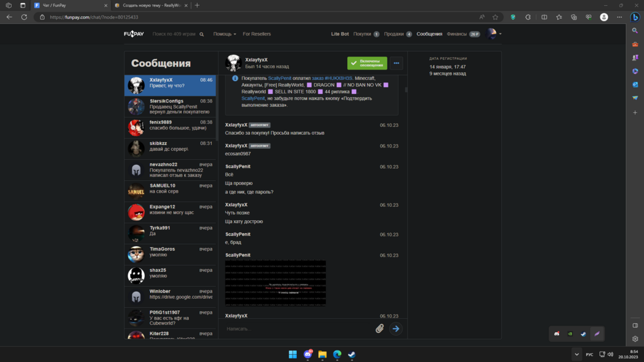Open Финансы section
This screenshot has width=644, height=362.
[463, 34]
